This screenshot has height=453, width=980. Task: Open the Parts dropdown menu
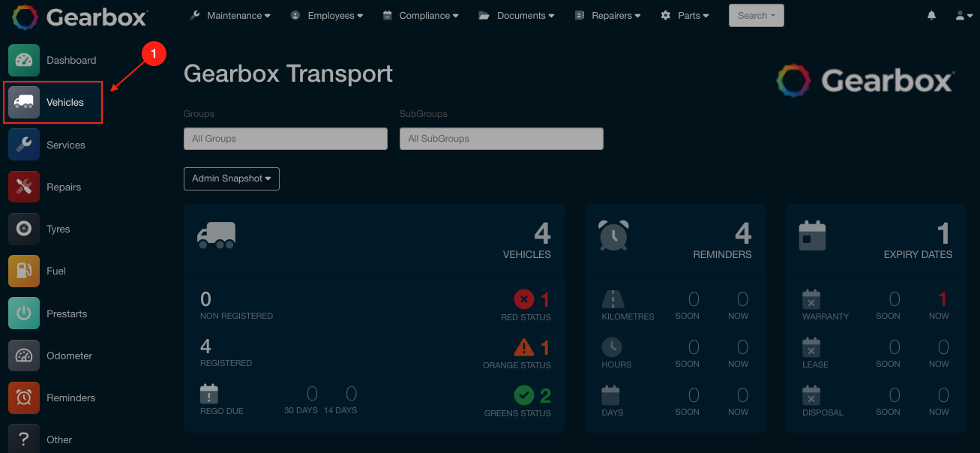click(685, 15)
